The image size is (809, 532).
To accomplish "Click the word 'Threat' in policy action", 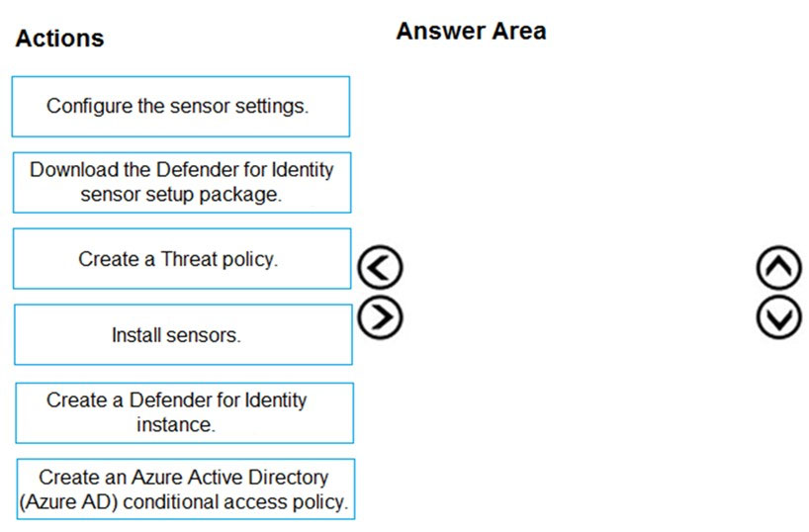I will pyautogui.click(x=189, y=258).
